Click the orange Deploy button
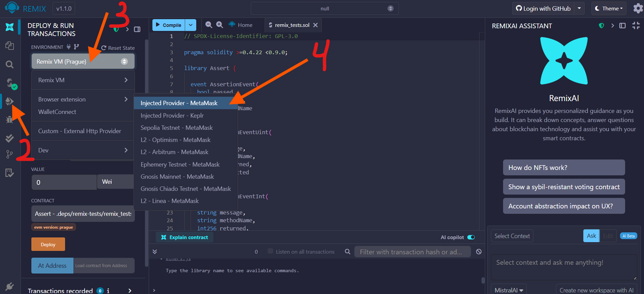 click(x=48, y=244)
